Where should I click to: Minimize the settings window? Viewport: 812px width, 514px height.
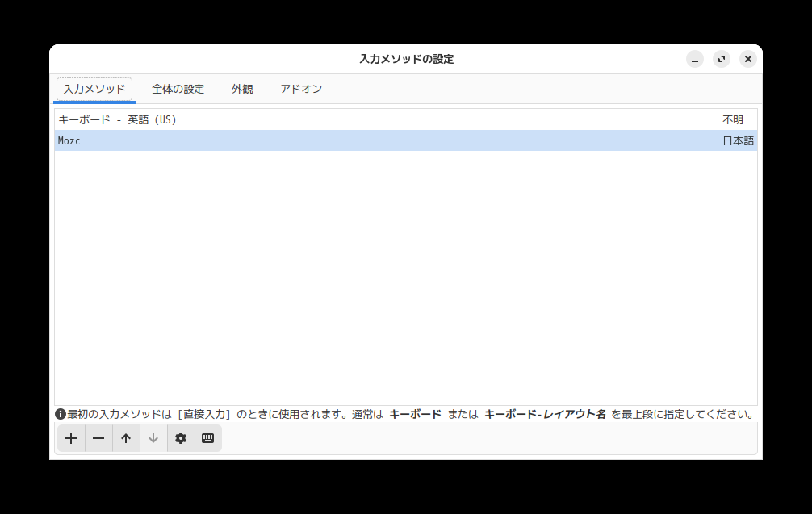pos(694,59)
